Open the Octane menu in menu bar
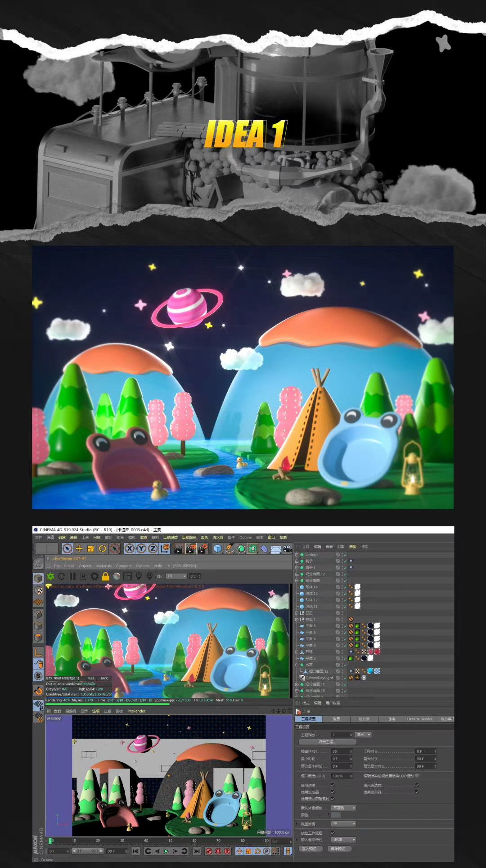The width and height of the screenshot is (486, 868). coord(245,537)
